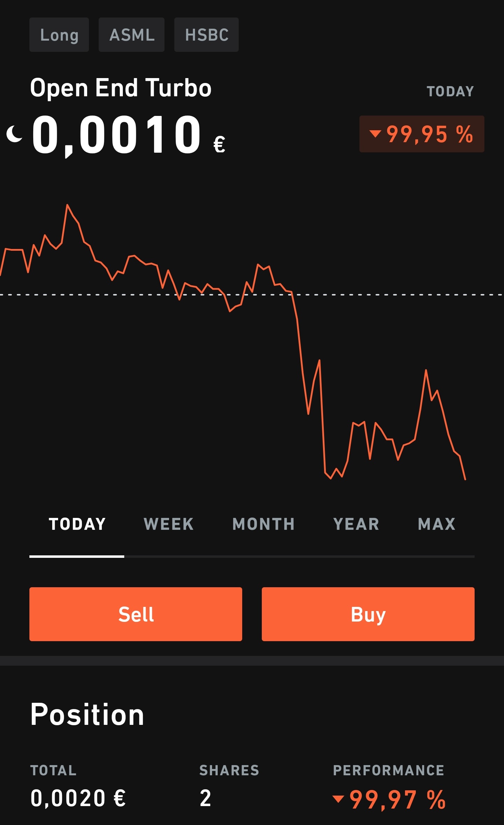Image resolution: width=504 pixels, height=825 pixels.
Task: Tap the down-triangle in today's percentage badge
Action: [x=375, y=133]
